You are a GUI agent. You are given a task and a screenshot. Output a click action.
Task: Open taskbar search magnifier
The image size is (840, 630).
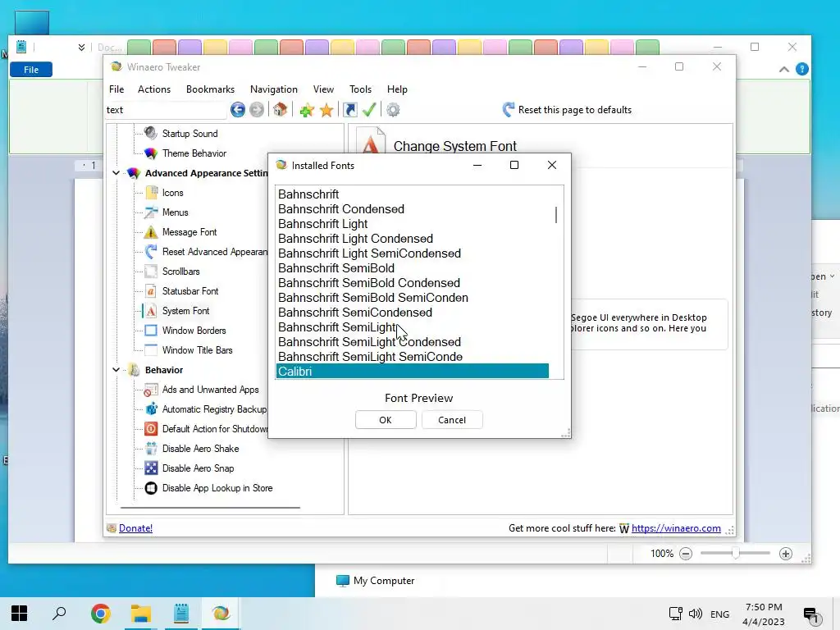pyautogui.click(x=59, y=614)
